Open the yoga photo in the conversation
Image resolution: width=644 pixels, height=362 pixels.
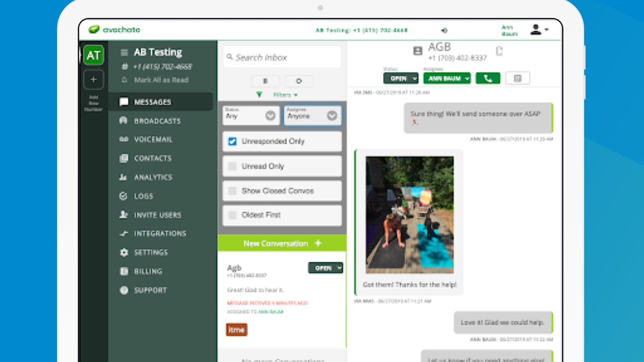[410, 215]
